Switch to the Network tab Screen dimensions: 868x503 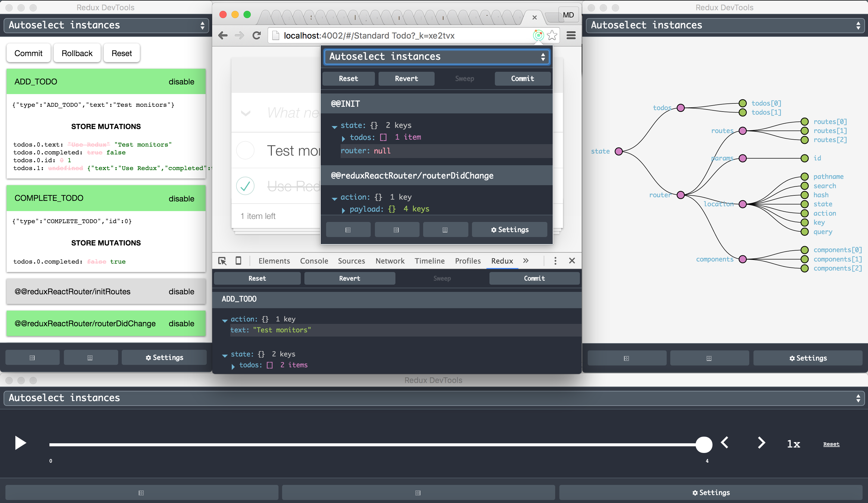coord(390,261)
